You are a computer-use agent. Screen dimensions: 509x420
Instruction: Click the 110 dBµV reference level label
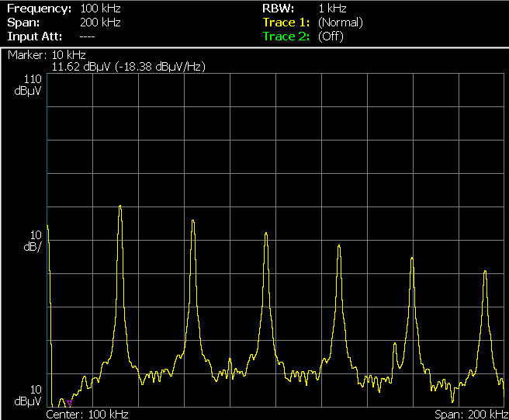(28, 85)
